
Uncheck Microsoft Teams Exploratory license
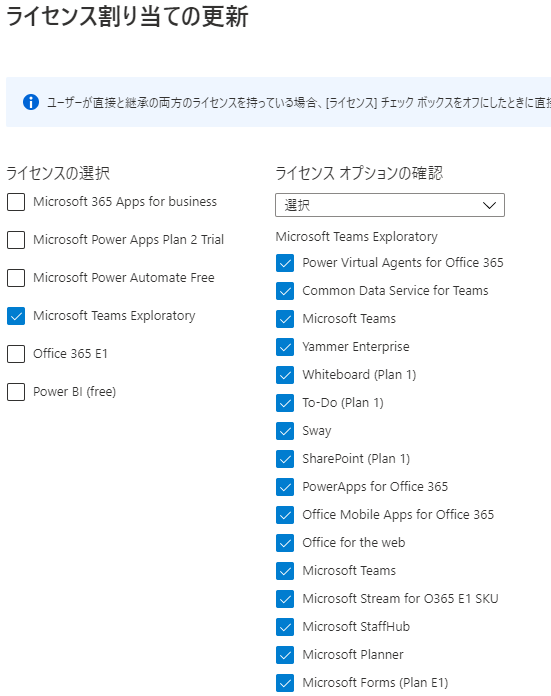pos(16,316)
